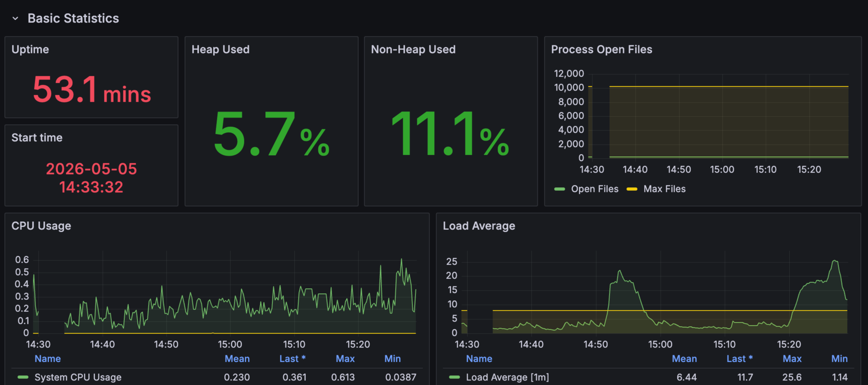Click the System CPU Usage color swatch
Screen dimensions: 868x385
23,377
